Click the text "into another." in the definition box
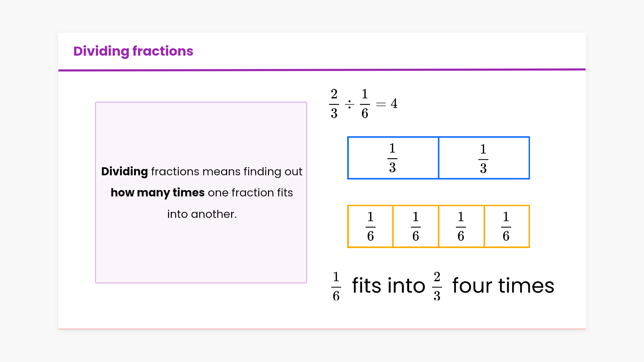Image resolution: width=644 pixels, height=362 pixels. coord(202,214)
